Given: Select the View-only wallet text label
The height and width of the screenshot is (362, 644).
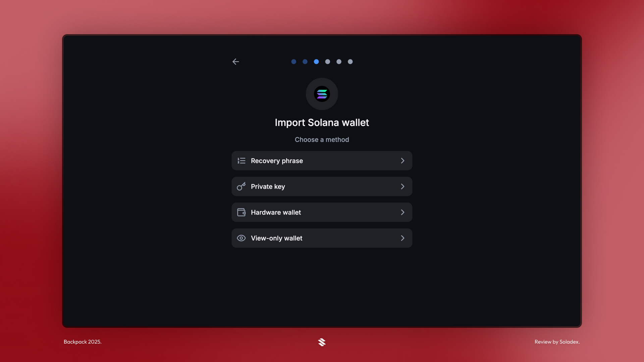Looking at the screenshot, I should pyautogui.click(x=276, y=238).
